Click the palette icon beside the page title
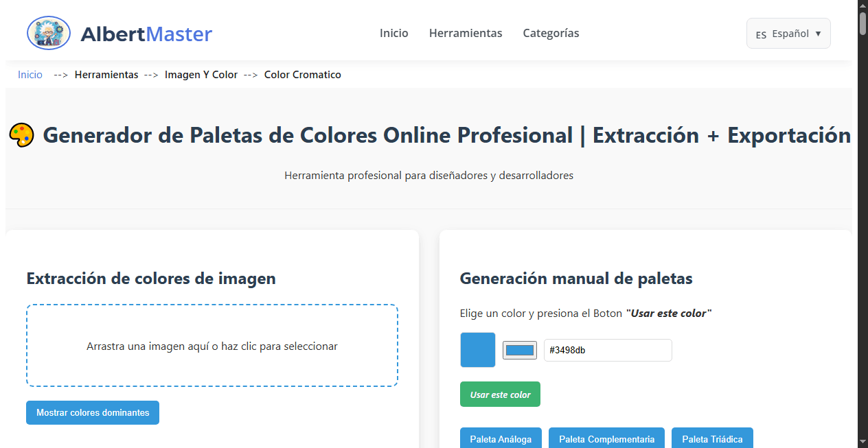868x448 pixels. click(x=21, y=135)
